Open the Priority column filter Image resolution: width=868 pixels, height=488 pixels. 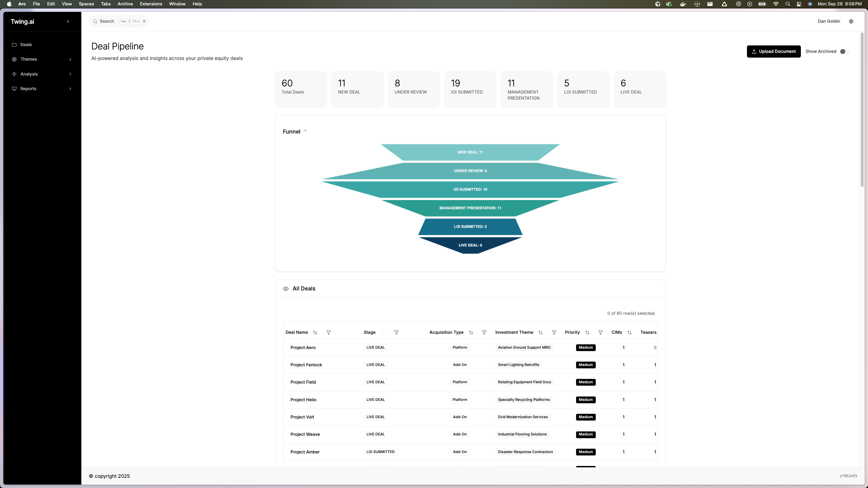[x=600, y=332]
